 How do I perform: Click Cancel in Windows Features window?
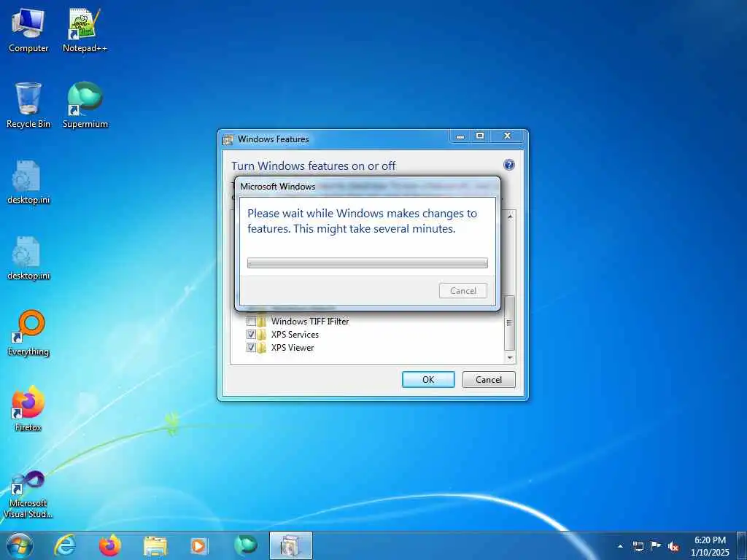(x=489, y=379)
